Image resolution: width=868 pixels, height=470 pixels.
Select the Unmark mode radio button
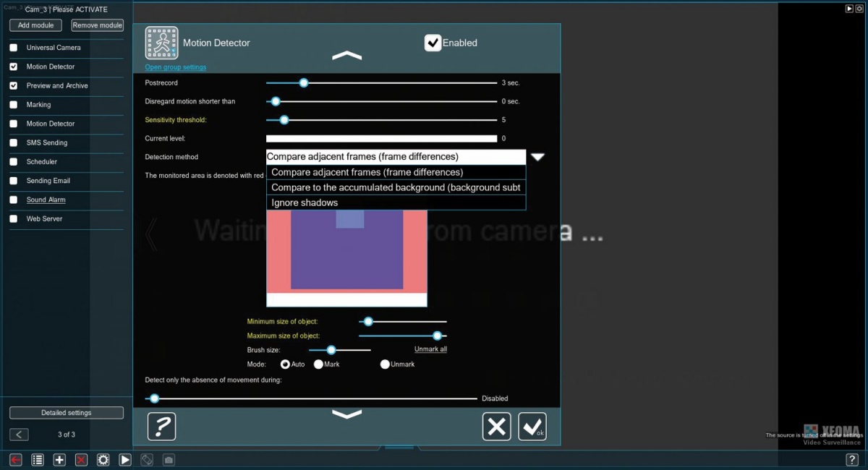pos(385,364)
